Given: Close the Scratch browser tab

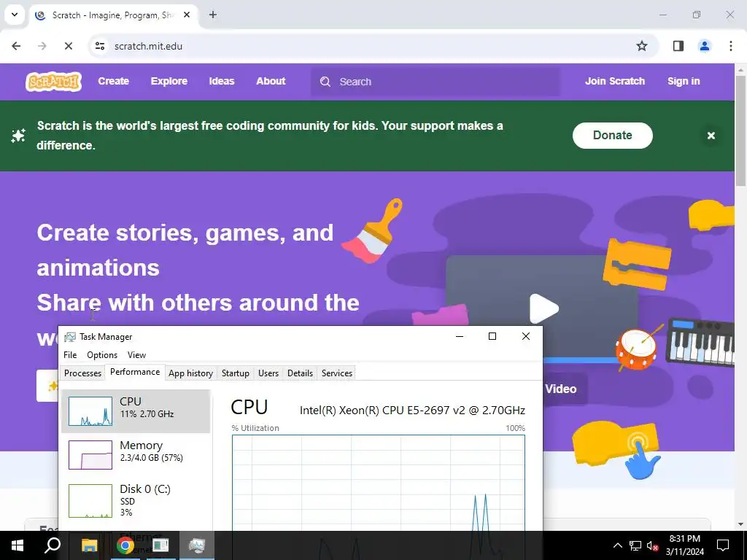Looking at the screenshot, I should (x=187, y=15).
